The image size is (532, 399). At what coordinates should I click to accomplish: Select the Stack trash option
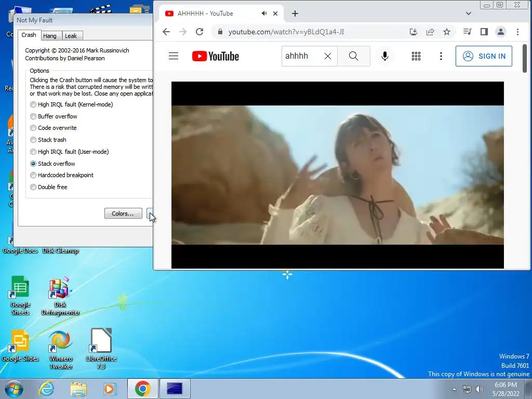(x=48, y=140)
